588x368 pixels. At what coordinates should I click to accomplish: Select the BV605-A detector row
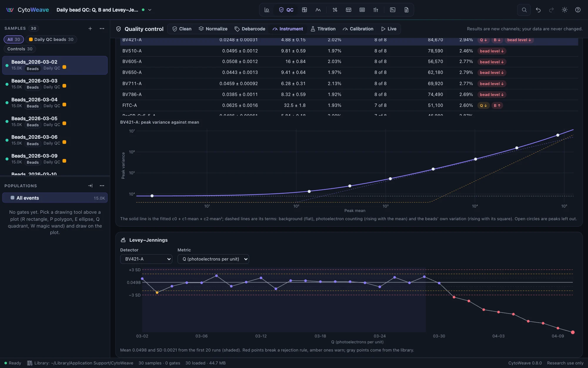(349, 62)
